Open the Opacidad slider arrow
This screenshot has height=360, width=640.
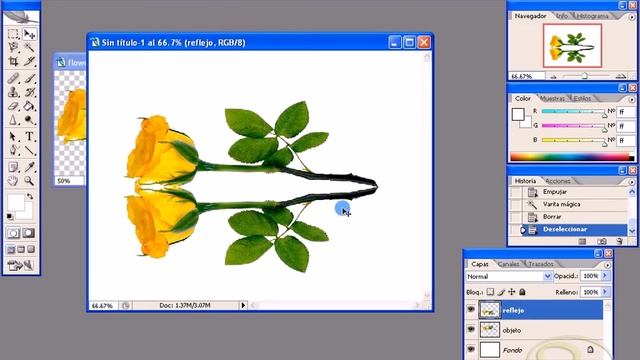pyautogui.click(x=605, y=276)
